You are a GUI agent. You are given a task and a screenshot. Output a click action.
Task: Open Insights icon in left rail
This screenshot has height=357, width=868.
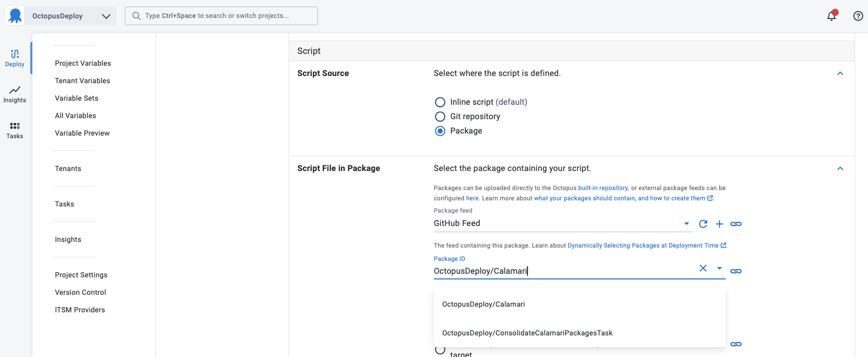15,94
